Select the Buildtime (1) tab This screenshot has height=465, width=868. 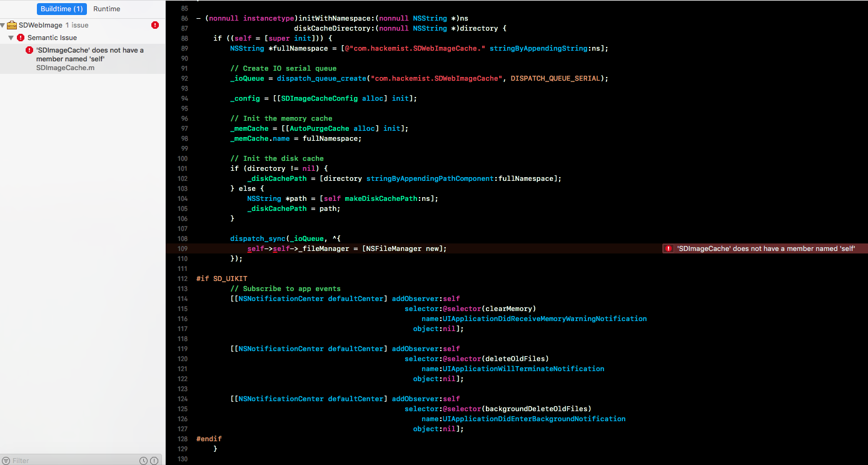point(61,9)
